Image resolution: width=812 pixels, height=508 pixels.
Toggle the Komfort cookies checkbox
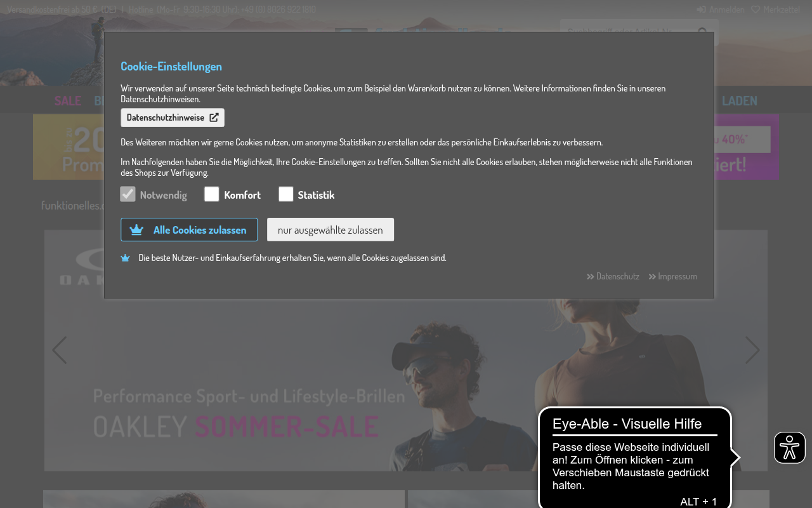211,194
